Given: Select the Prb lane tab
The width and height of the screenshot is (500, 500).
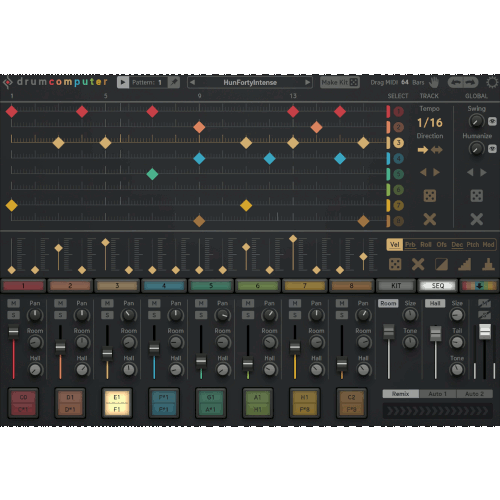Looking at the screenshot, I should coord(410,245).
